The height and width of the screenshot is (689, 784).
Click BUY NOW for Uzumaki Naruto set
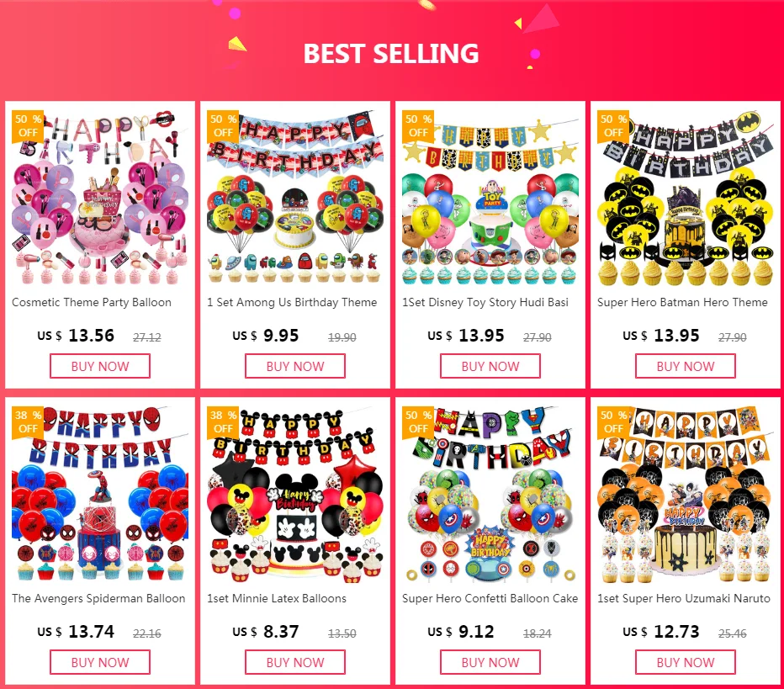pyautogui.click(x=686, y=662)
